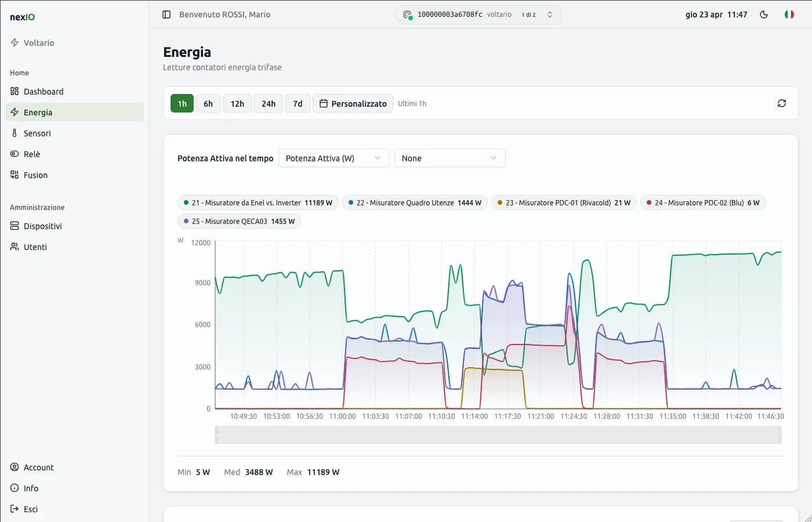Click the eye icon for Relè
This screenshot has height=522, width=812.
point(14,154)
